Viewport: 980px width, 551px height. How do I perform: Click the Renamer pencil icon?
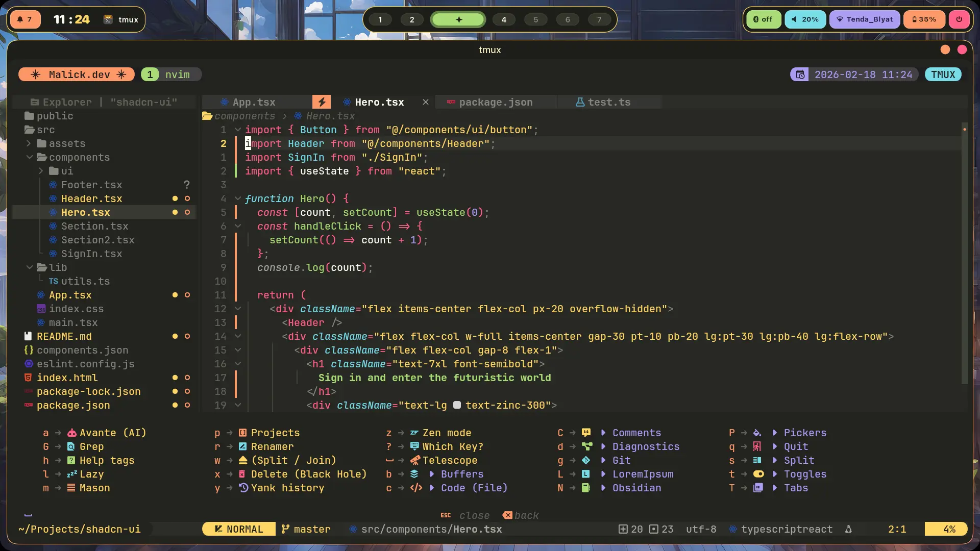click(243, 446)
